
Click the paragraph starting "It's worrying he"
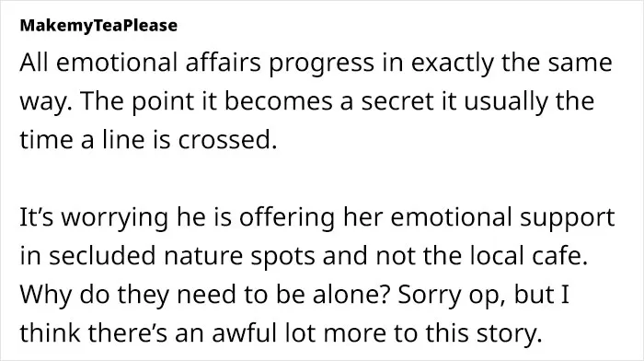pos(317,274)
